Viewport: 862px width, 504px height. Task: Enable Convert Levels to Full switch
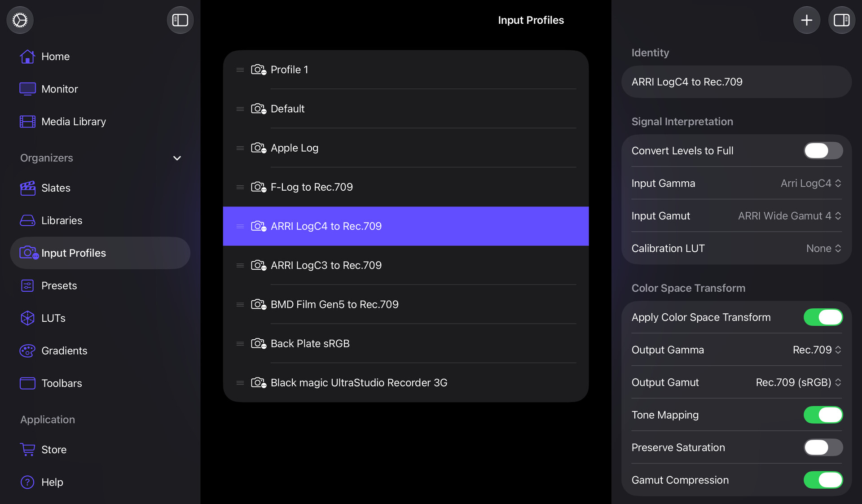pos(823,151)
